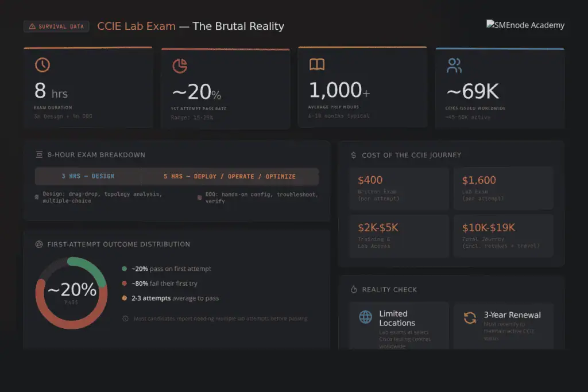
Task: Click the $10K-$19K Total Journey cost card
Action: coord(503,236)
